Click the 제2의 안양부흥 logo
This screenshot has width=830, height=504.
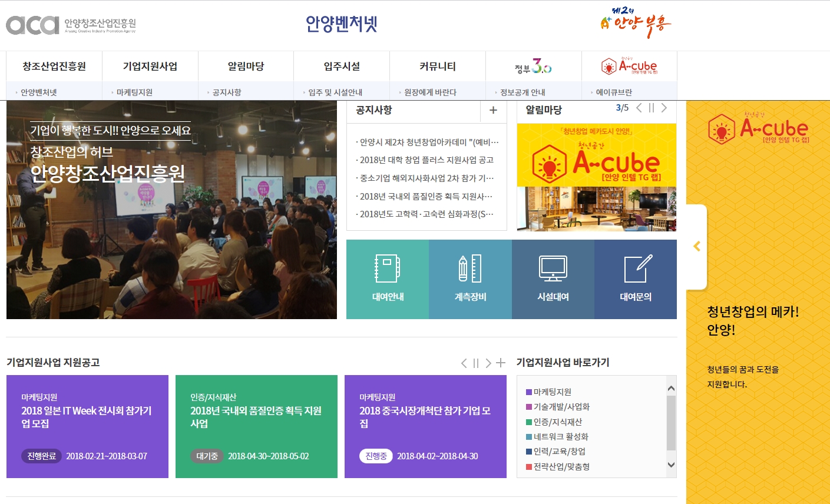point(635,23)
